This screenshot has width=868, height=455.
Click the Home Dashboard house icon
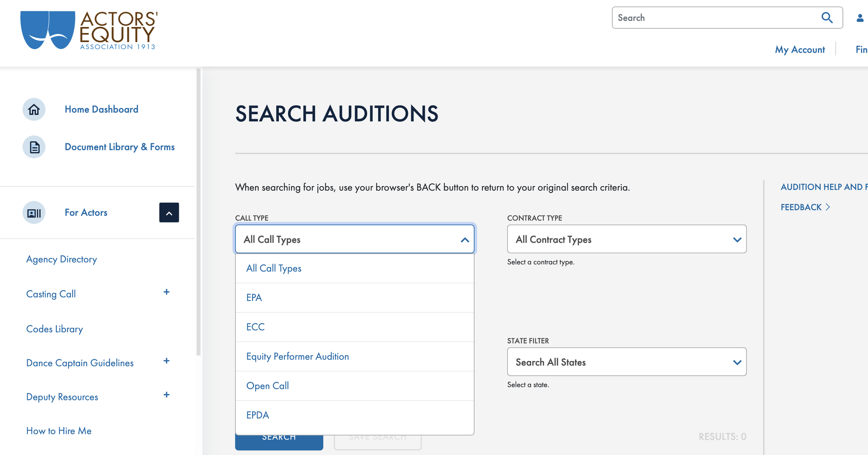pyautogui.click(x=34, y=109)
